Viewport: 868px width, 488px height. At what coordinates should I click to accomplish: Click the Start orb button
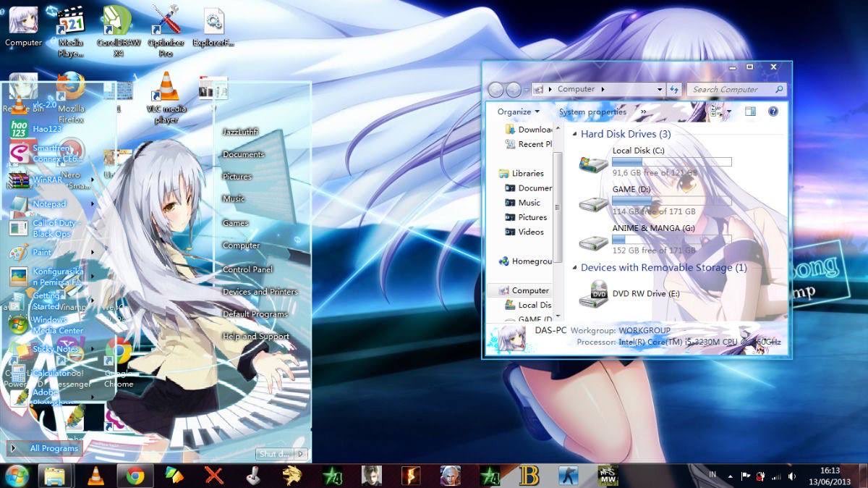(x=17, y=476)
